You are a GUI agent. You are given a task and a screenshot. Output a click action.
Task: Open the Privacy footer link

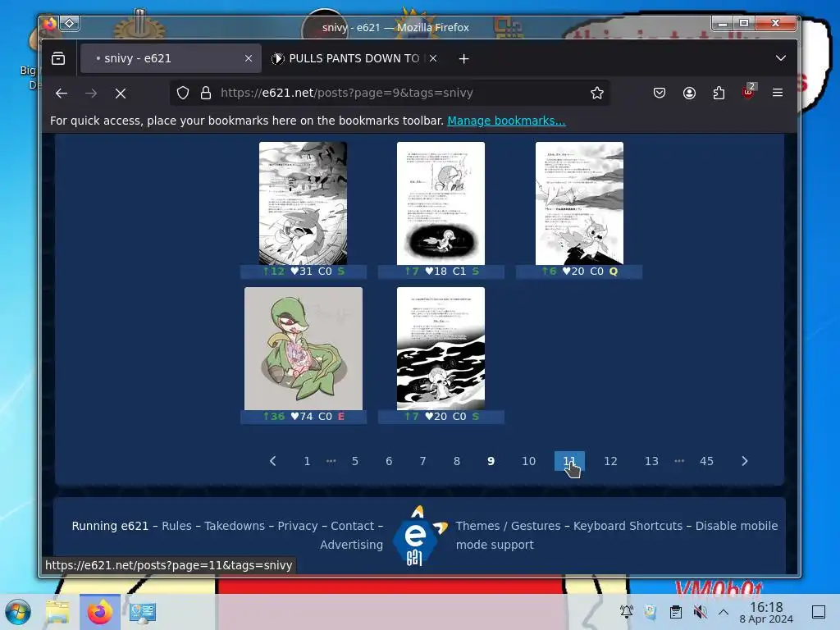298,526
